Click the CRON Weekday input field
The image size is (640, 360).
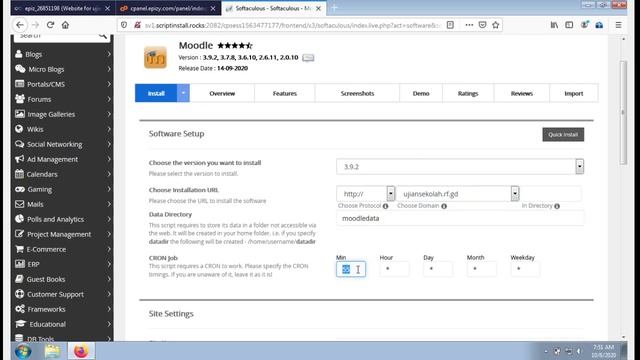pos(525,269)
